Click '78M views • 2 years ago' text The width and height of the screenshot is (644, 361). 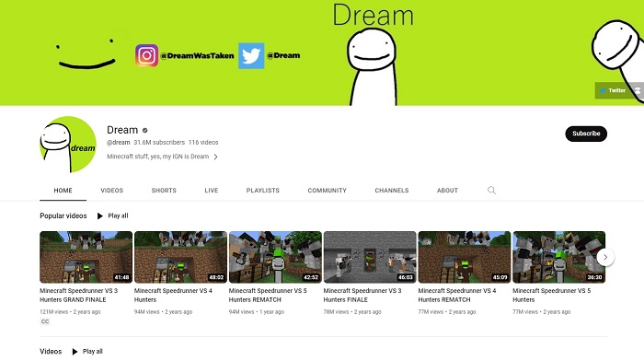pyautogui.click(x=352, y=312)
